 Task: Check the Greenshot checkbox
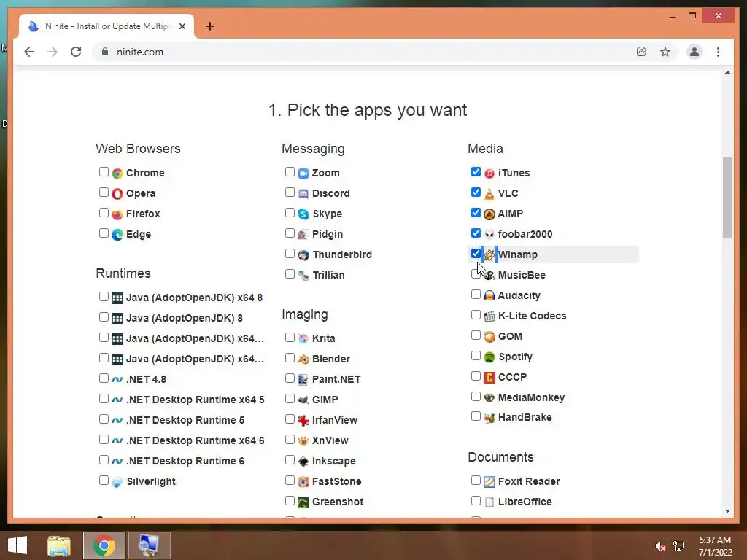290,500
